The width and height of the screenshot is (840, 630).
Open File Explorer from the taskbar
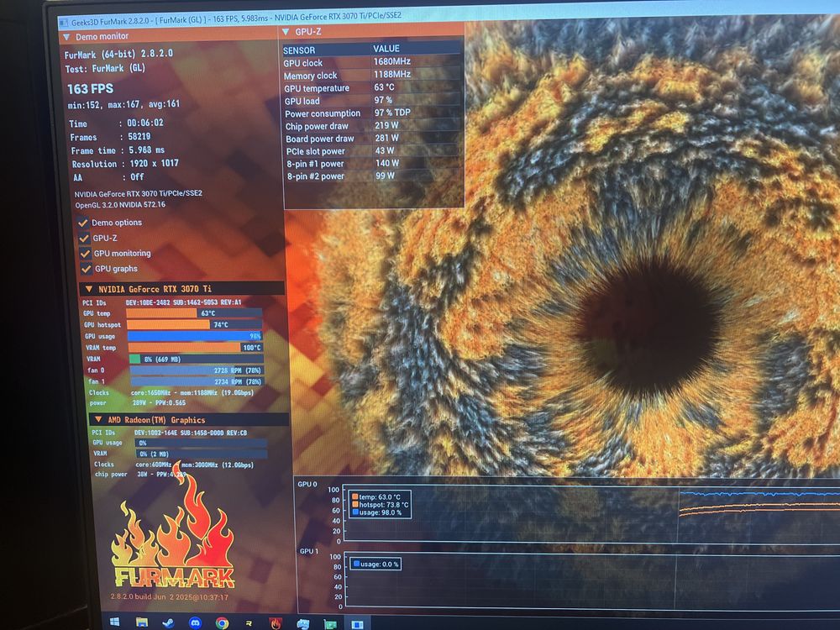[141, 622]
